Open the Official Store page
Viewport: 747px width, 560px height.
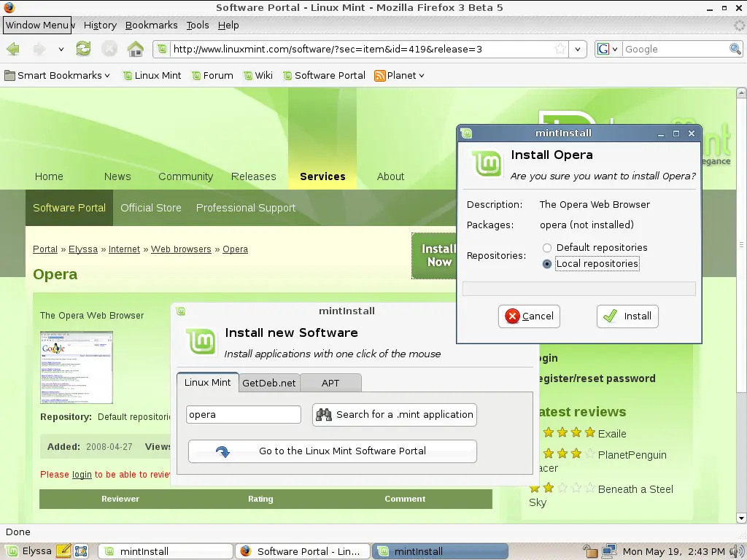point(151,208)
